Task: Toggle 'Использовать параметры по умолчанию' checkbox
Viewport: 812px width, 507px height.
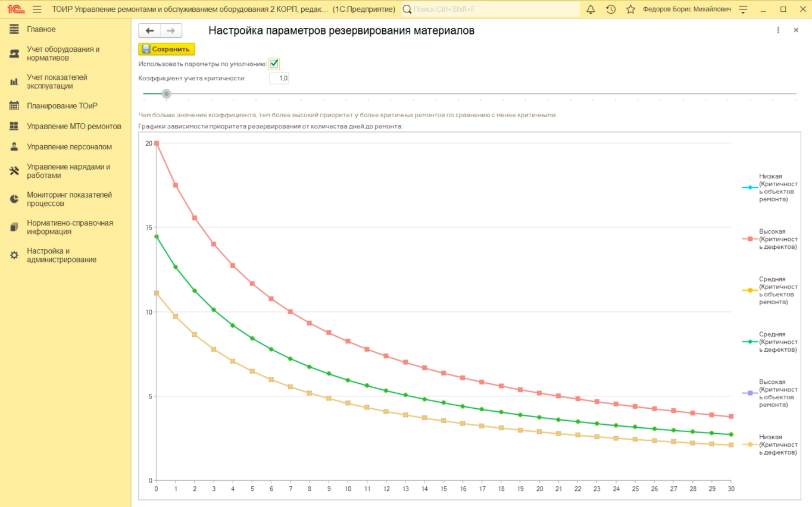Action: 274,64
